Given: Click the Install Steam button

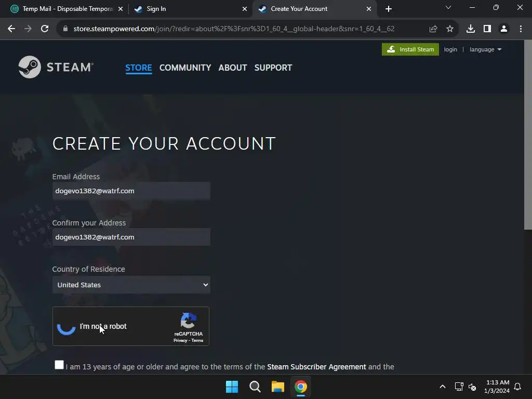Looking at the screenshot, I should coord(410,49).
